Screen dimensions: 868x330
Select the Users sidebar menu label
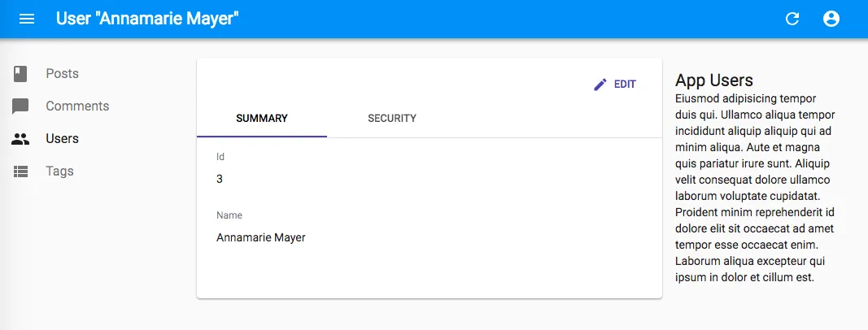point(62,139)
